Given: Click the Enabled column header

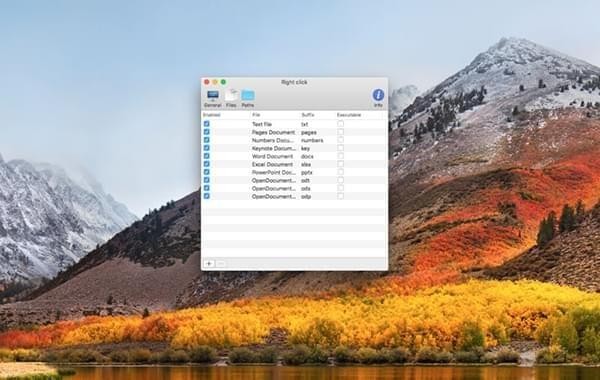Looking at the screenshot, I should [x=212, y=115].
